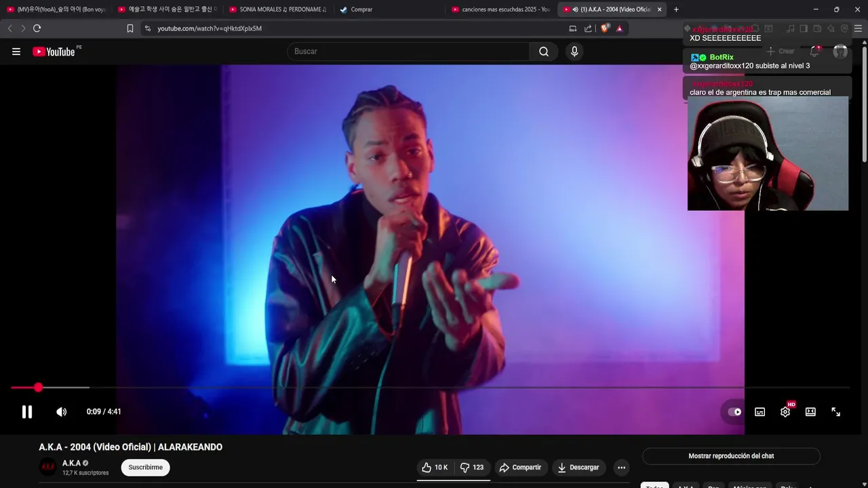
Task: Click the 0:09 / 4:41 time display
Action: (x=104, y=411)
